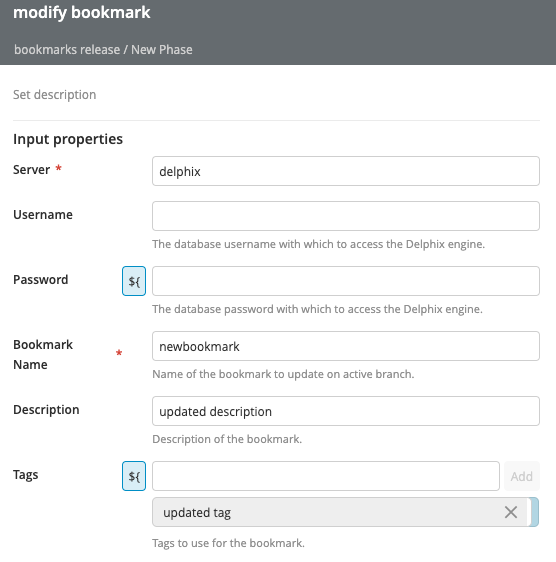Click 'Set description' to edit task description
The image size is (556, 562).
click(54, 95)
